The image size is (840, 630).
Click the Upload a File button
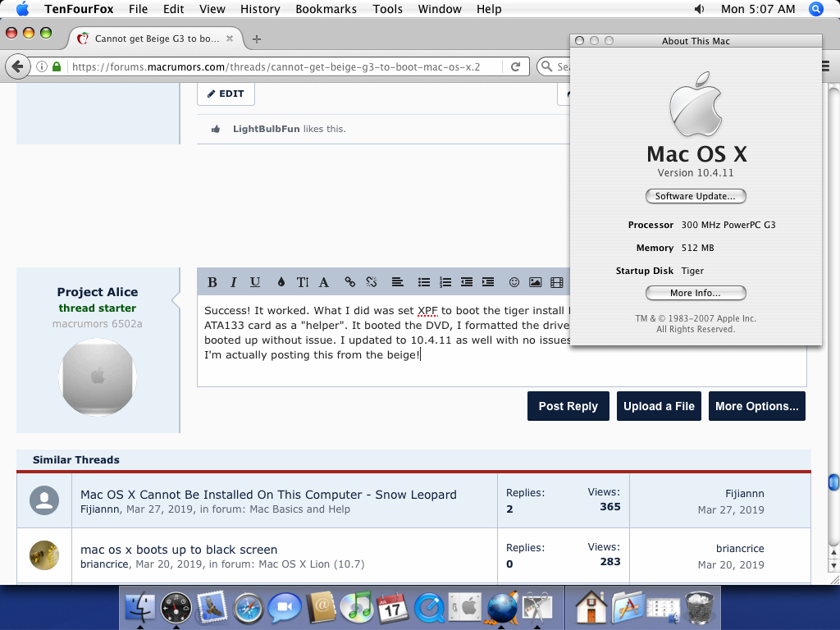pyautogui.click(x=659, y=406)
